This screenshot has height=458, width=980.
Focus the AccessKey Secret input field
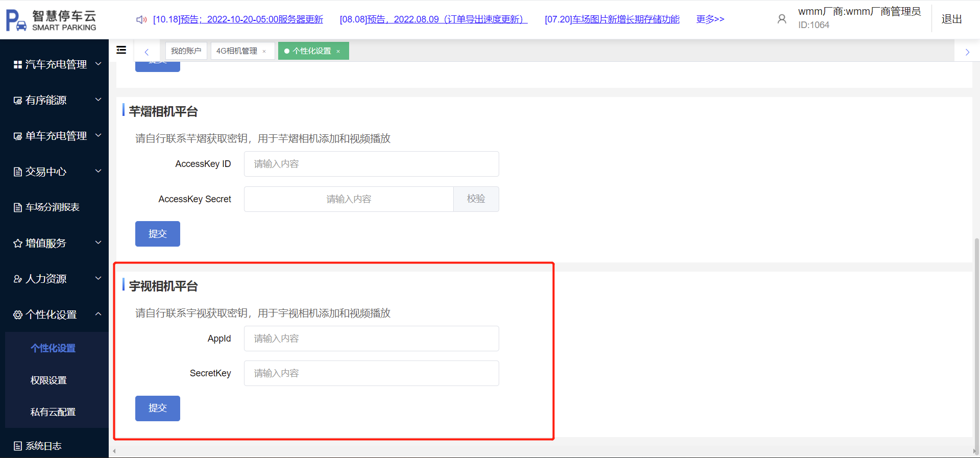tap(349, 199)
